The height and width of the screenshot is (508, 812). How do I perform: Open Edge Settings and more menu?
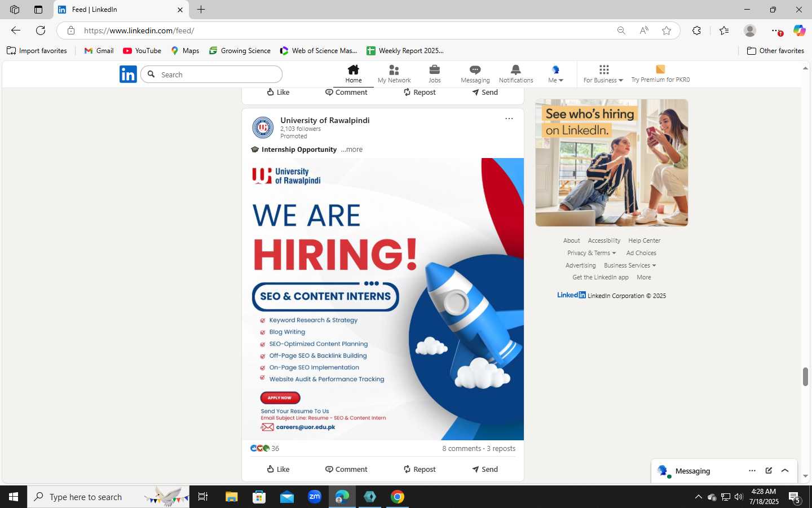[776, 30]
